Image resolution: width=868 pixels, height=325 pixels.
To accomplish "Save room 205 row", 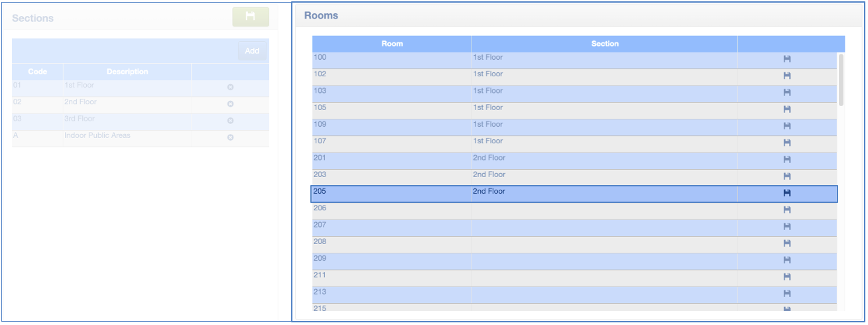I will (787, 194).
